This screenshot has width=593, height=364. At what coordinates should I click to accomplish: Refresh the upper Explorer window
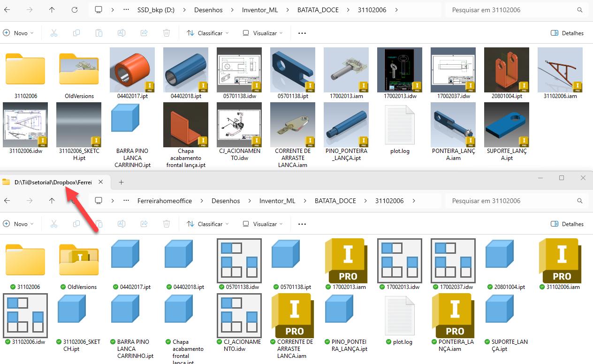pos(75,10)
